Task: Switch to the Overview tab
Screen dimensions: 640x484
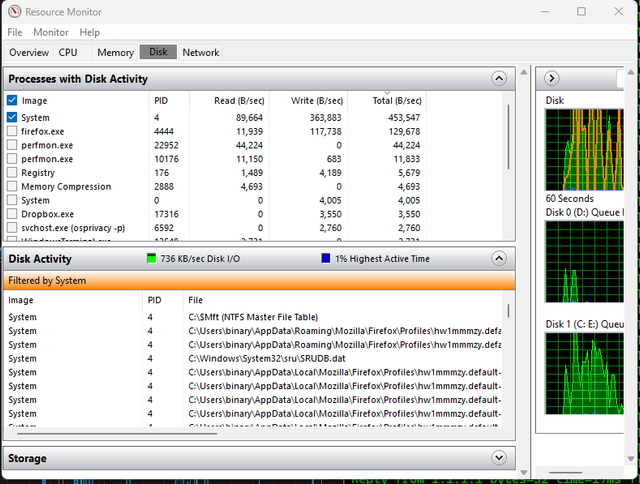Action: pos(29,52)
